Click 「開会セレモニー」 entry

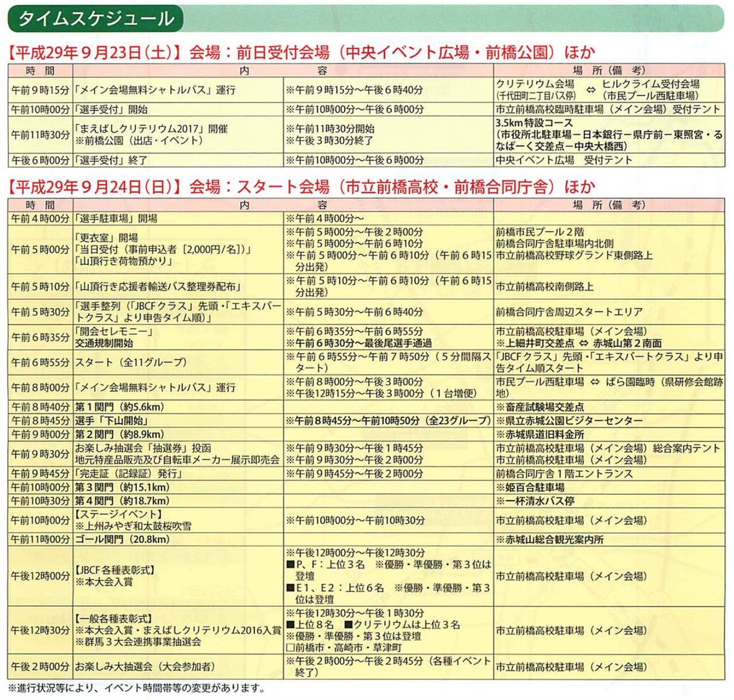click(x=114, y=332)
